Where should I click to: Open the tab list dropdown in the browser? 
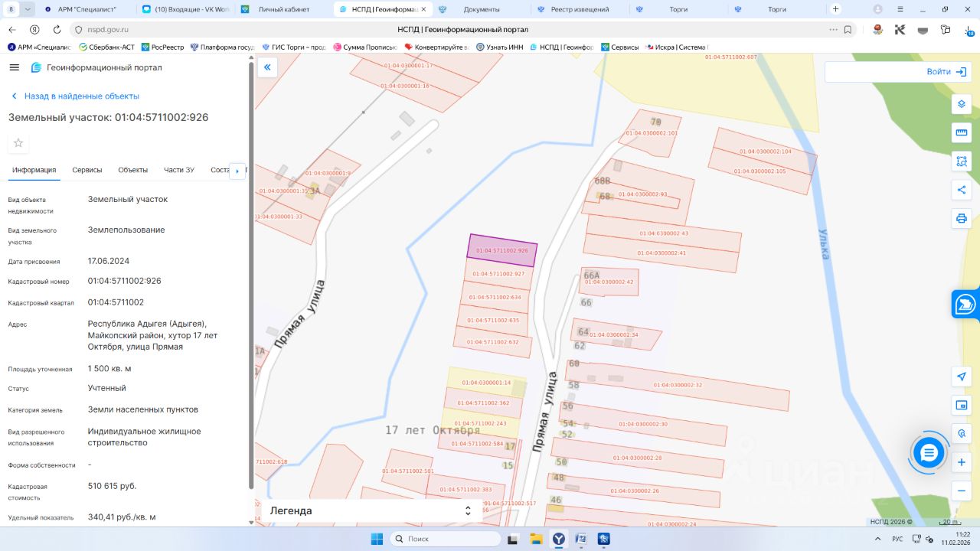[28, 9]
